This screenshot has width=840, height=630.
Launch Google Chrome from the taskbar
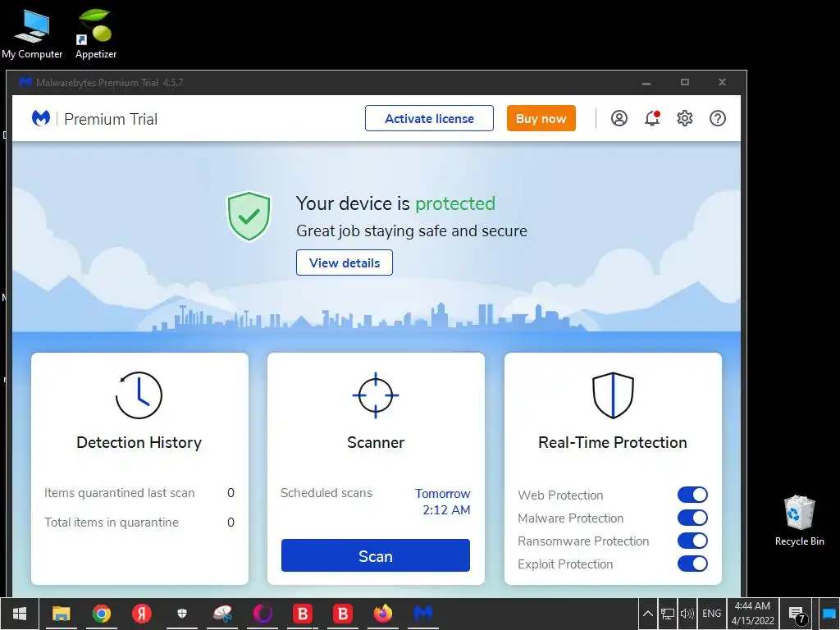point(101,614)
